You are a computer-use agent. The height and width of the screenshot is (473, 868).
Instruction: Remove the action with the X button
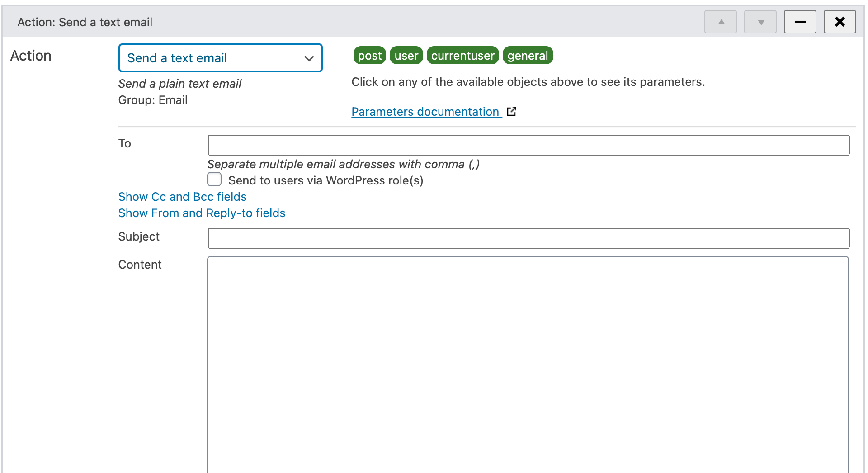(x=840, y=22)
